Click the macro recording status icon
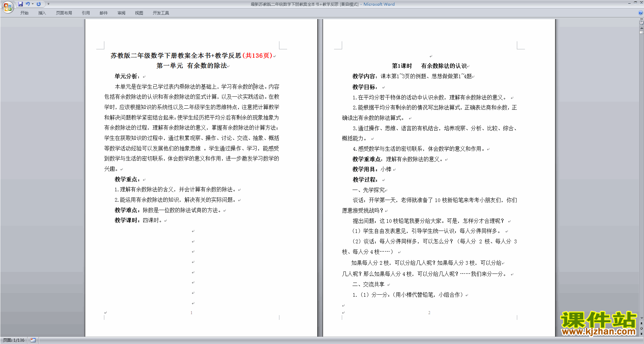The width and height of the screenshot is (644, 344). pyautogui.click(x=33, y=340)
